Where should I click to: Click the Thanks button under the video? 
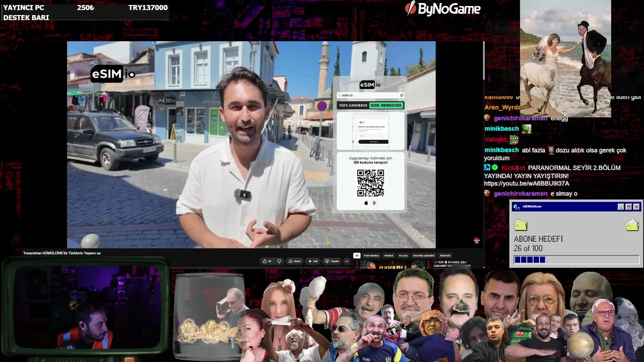tap(332, 261)
